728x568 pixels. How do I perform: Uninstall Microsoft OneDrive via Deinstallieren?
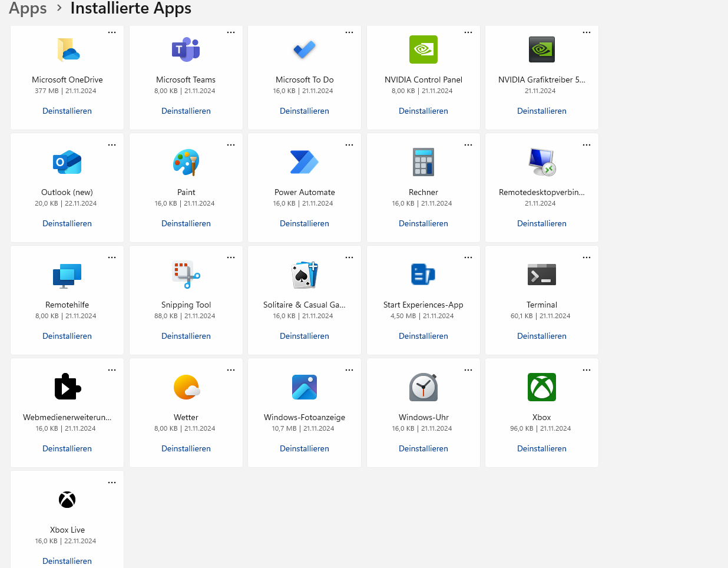(67, 111)
